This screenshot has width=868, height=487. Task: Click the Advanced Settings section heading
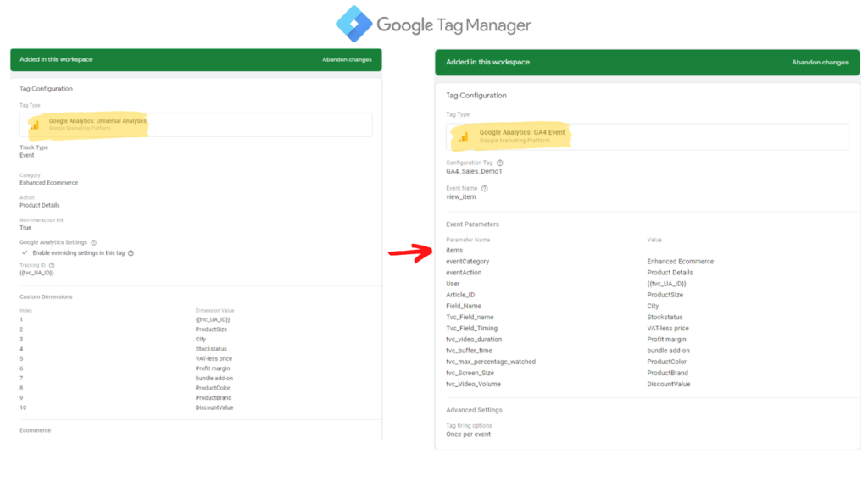tap(474, 410)
